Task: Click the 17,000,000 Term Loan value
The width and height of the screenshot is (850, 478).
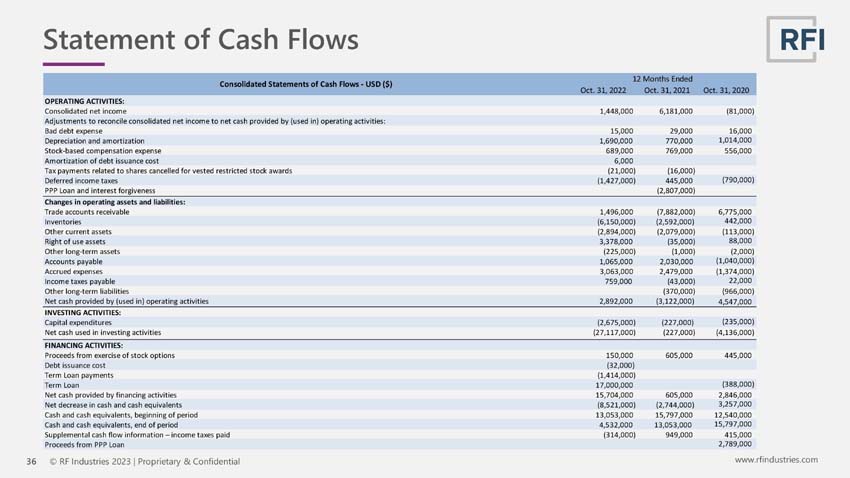Action: click(614, 385)
